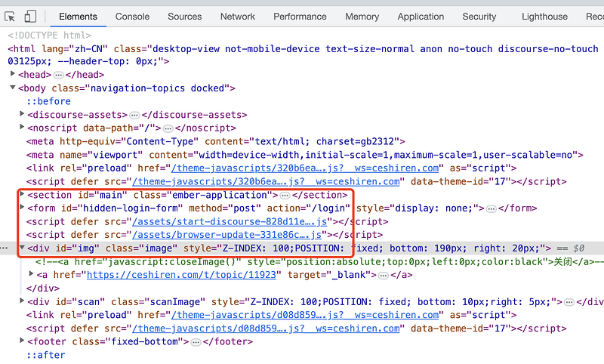Click the "ember-application" class value
Viewport: 604px width, 364px height.
tap(220, 196)
